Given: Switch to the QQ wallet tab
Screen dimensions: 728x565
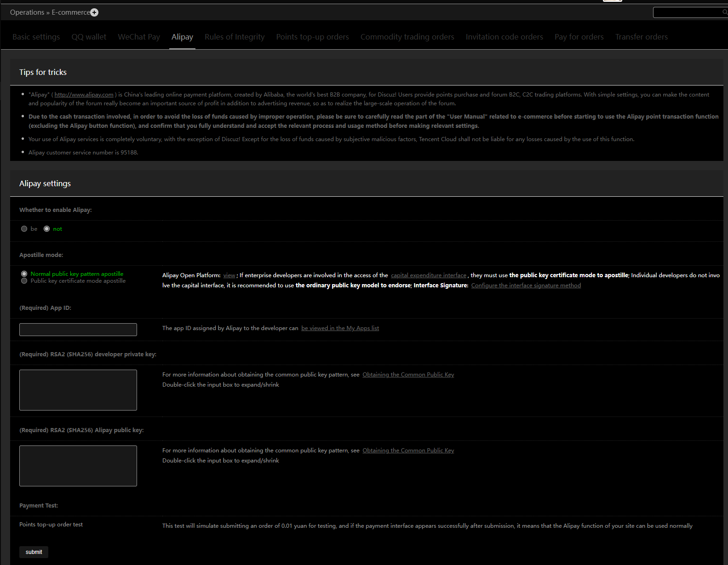Looking at the screenshot, I should (x=89, y=37).
